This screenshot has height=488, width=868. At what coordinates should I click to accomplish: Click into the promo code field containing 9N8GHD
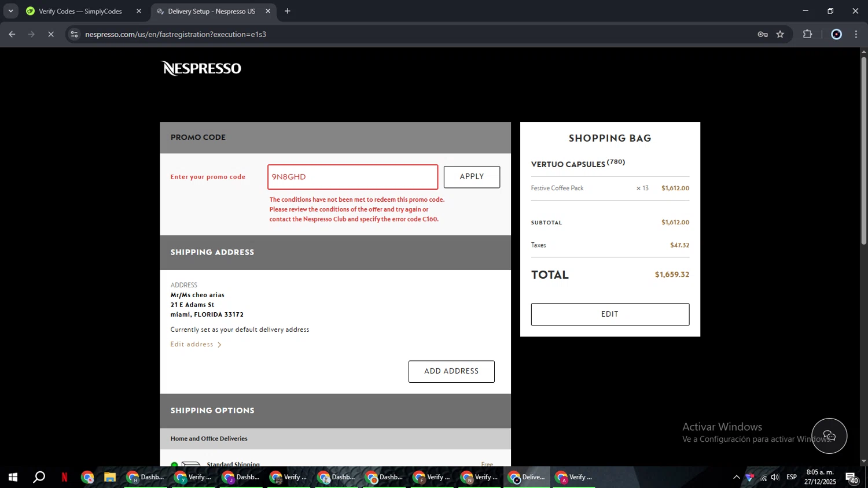(352, 177)
